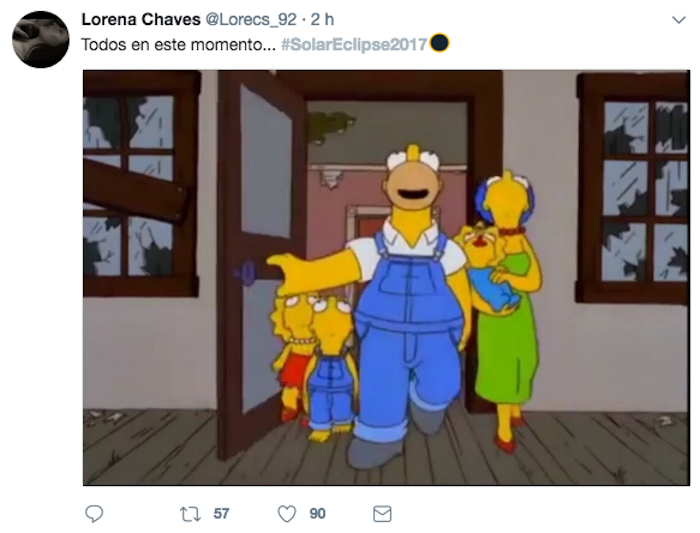This screenshot has height=533, width=700.
Task: Open the @Lorecs_92 handle
Action: pos(250,20)
